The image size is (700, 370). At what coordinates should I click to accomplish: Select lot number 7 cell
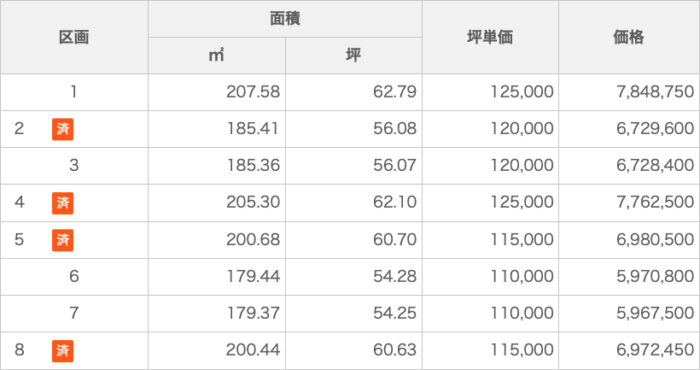click(x=74, y=313)
